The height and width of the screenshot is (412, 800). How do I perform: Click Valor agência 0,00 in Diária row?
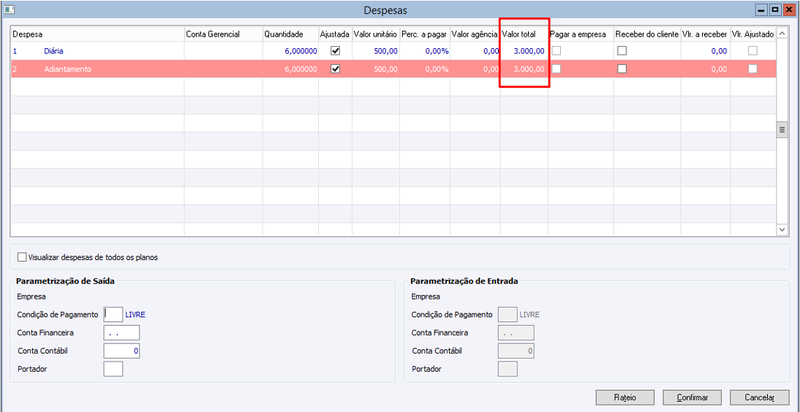[x=491, y=51]
